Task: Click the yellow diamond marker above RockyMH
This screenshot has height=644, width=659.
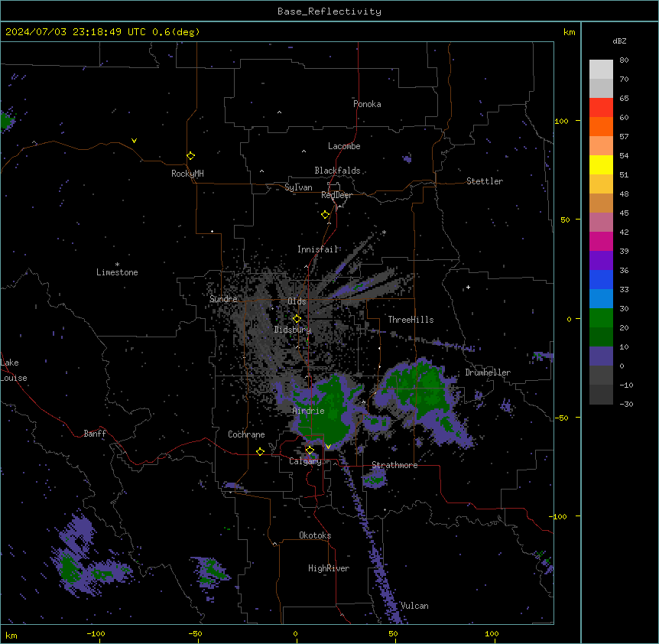Action: [x=191, y=156]
